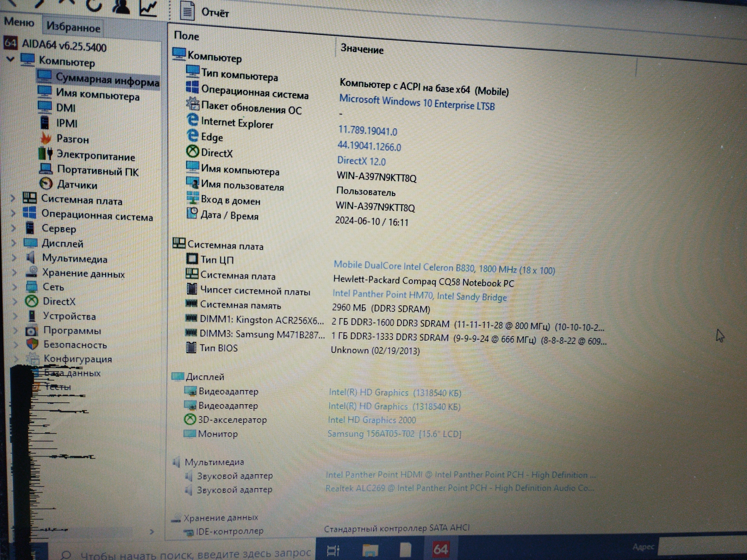Click the Дата / Время clock icon

(192, 213)
